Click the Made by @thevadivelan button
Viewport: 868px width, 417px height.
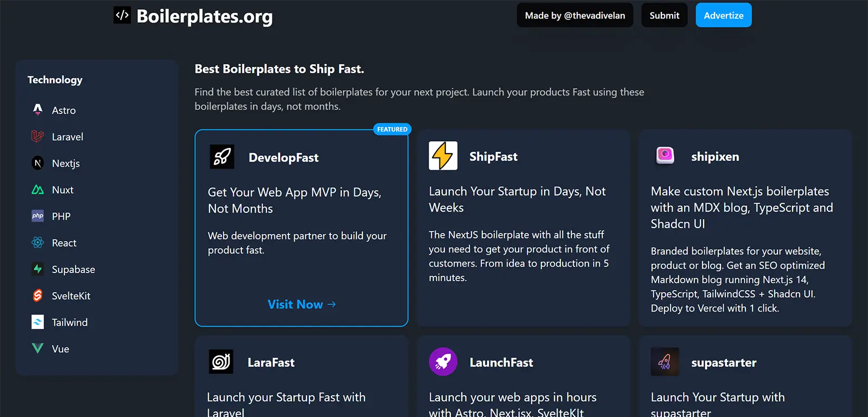pyautogui.click(x=575, y=15)
